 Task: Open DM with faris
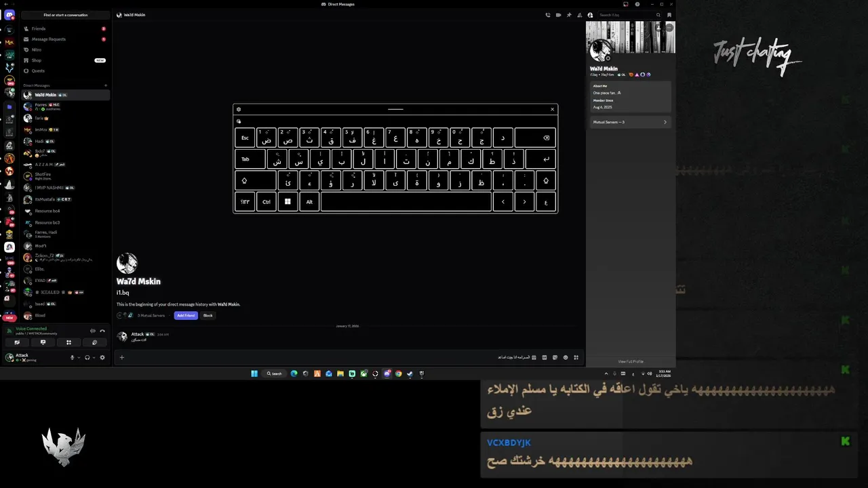pyautogui.click(x=65, y=118)
